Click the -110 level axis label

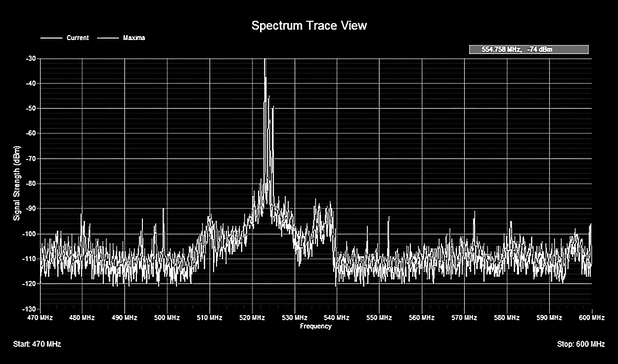[29, 259]
